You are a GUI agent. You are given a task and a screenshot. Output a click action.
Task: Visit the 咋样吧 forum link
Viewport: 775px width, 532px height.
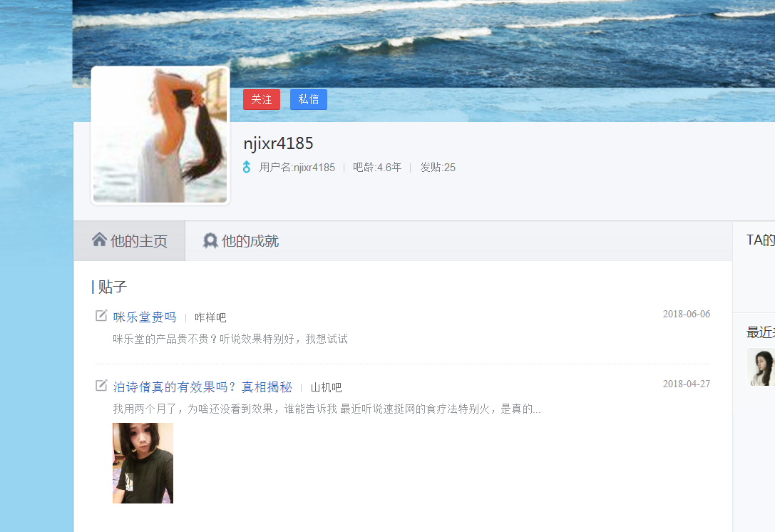pos(210,318)
